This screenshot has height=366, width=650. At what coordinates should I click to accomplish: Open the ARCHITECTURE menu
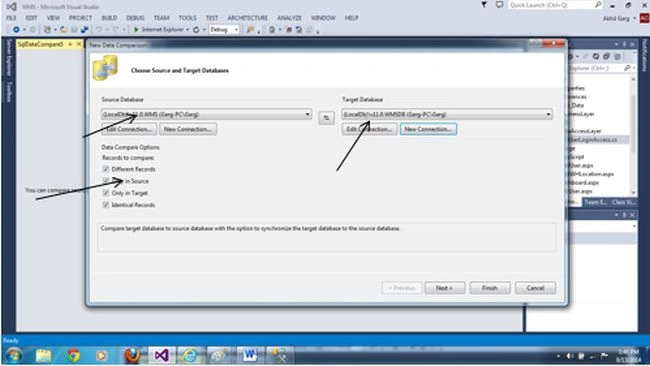pos(247,18)
